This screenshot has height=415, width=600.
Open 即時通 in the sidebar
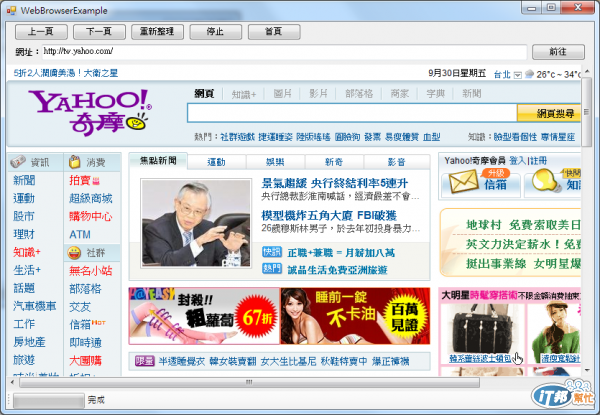pos(85,342)
